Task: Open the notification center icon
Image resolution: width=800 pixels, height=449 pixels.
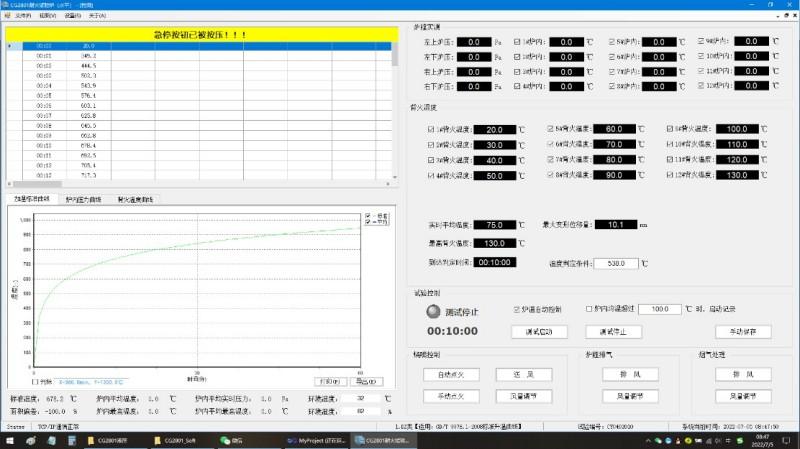Action: [x=786, y=440]
